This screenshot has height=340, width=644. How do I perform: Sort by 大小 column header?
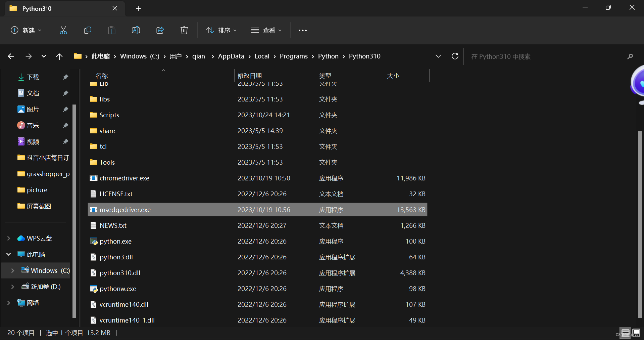[x=393, y=76]
